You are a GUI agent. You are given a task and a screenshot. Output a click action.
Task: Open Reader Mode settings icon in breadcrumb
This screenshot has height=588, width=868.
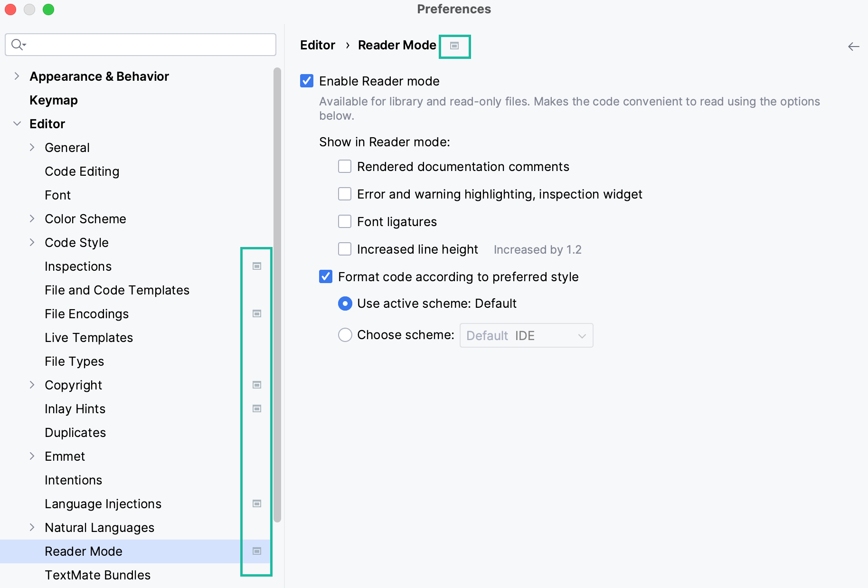pyautogui.click(x=454, y=46)
